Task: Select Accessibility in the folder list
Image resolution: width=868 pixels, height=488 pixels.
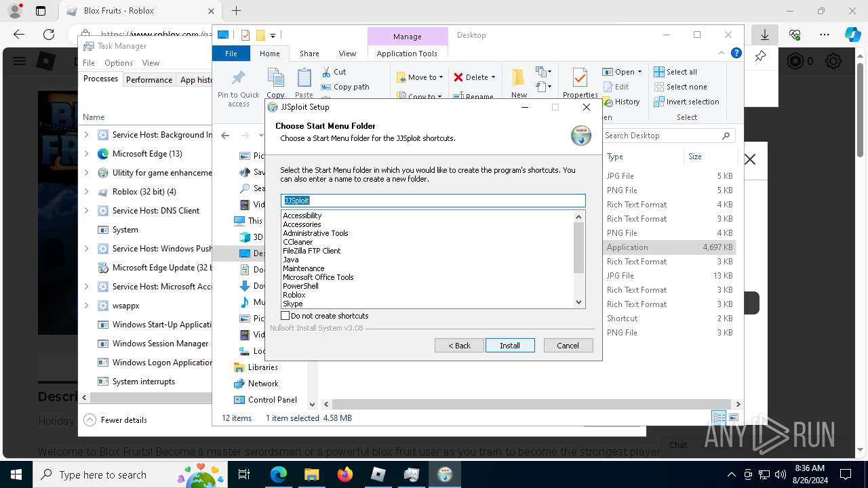Action: coord(302,216)
